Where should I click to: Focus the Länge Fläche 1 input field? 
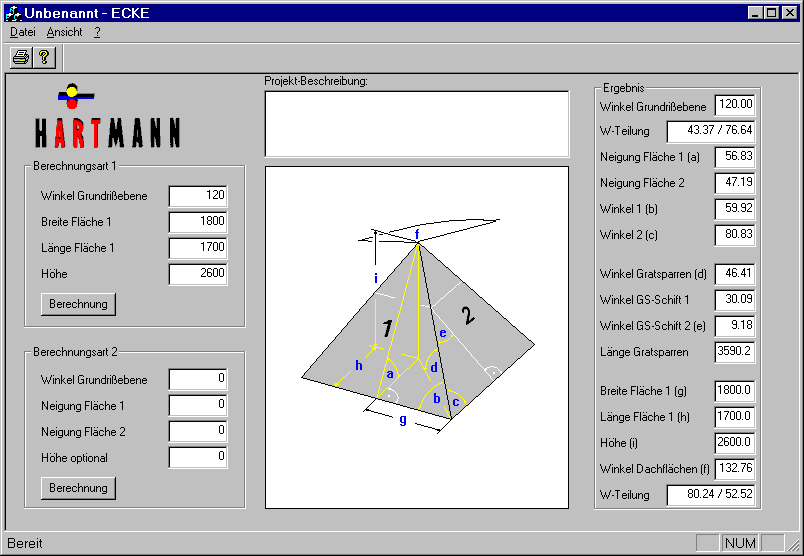coord(198,248)
